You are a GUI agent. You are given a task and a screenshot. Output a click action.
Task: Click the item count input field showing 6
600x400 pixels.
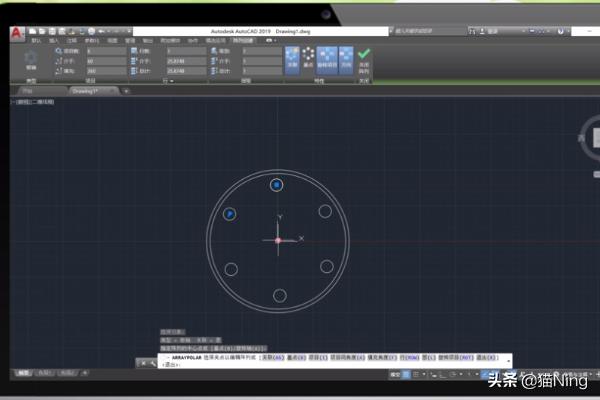click(106, 51)
